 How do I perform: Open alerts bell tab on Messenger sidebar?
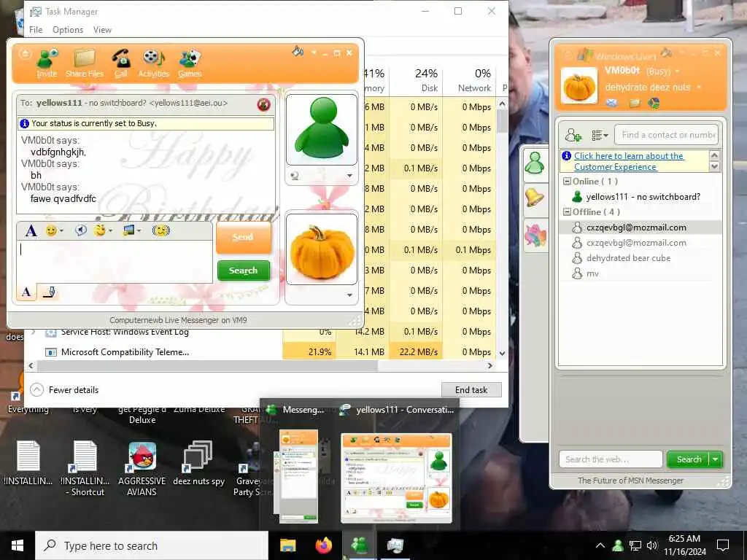(535, 198)
